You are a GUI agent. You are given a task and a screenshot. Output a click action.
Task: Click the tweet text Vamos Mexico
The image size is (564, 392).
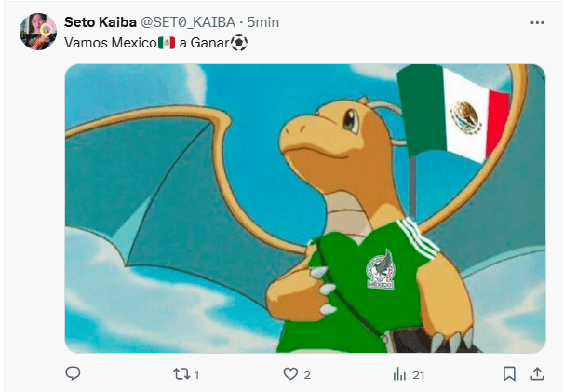click(x=111, y=43)
